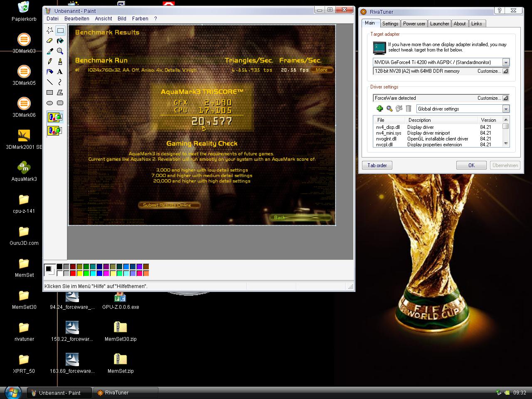Viewport: 532px width, 399px height.
Task: Select the Rounded Rectangle tool
Action: click(60, 103)
